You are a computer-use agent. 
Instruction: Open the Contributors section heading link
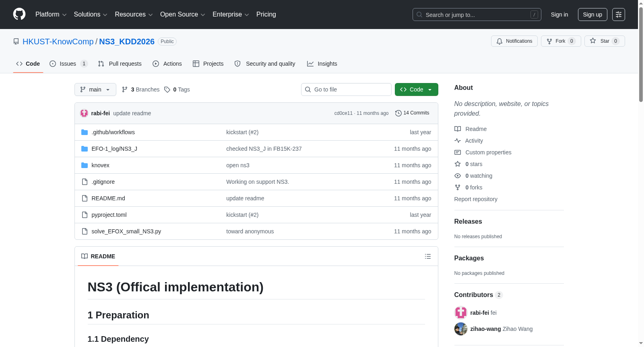(x=479, y=295)
